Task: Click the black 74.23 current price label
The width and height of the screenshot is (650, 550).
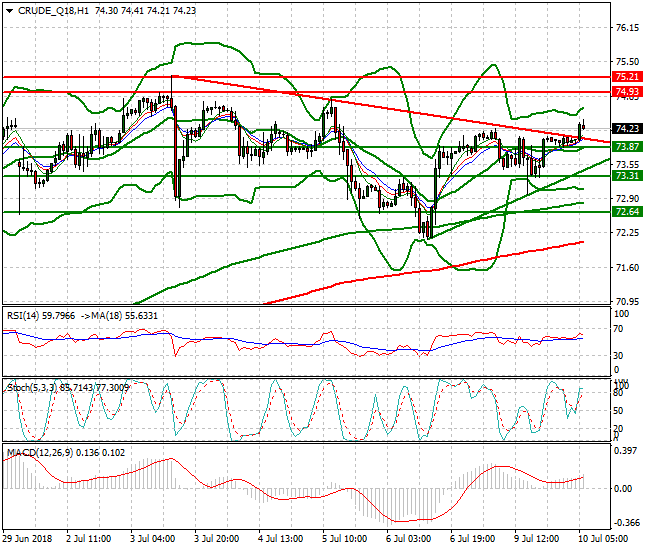Action: 627,129
